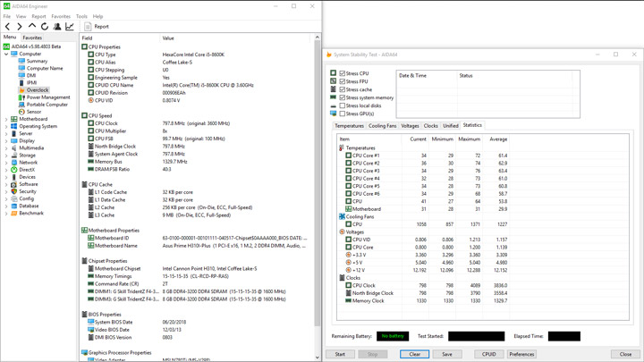
Task: Click the Database category icon
Action: click(14, 206)
